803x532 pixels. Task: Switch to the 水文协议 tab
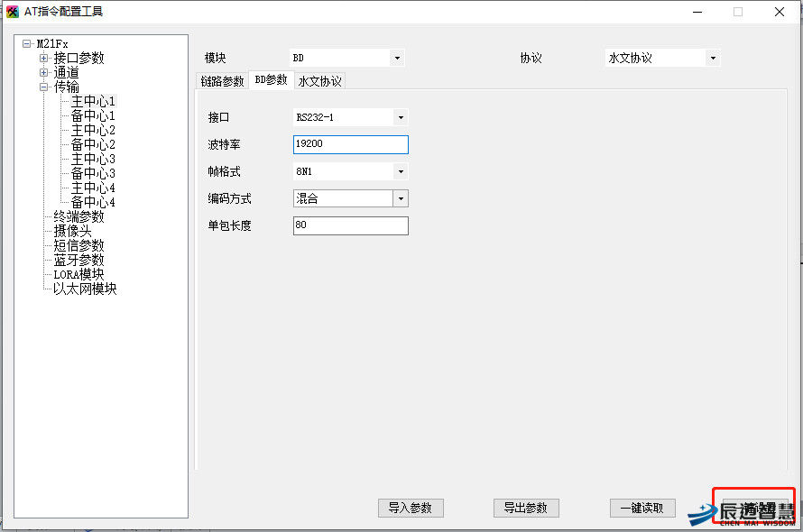[319, 81]
